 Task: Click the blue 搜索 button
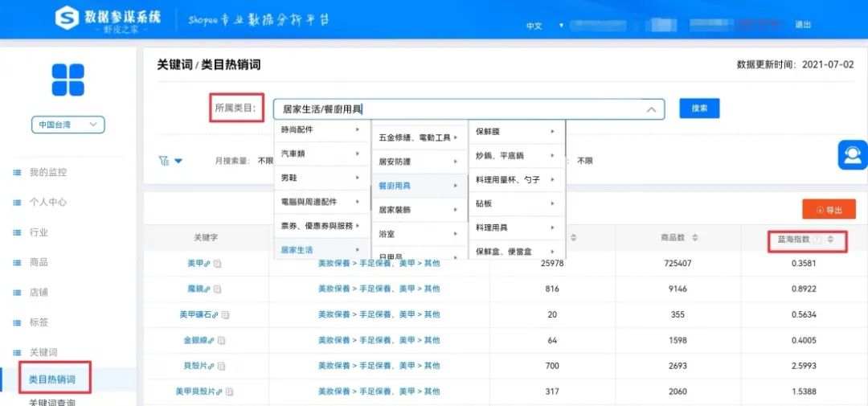click(x=699, y=109)
